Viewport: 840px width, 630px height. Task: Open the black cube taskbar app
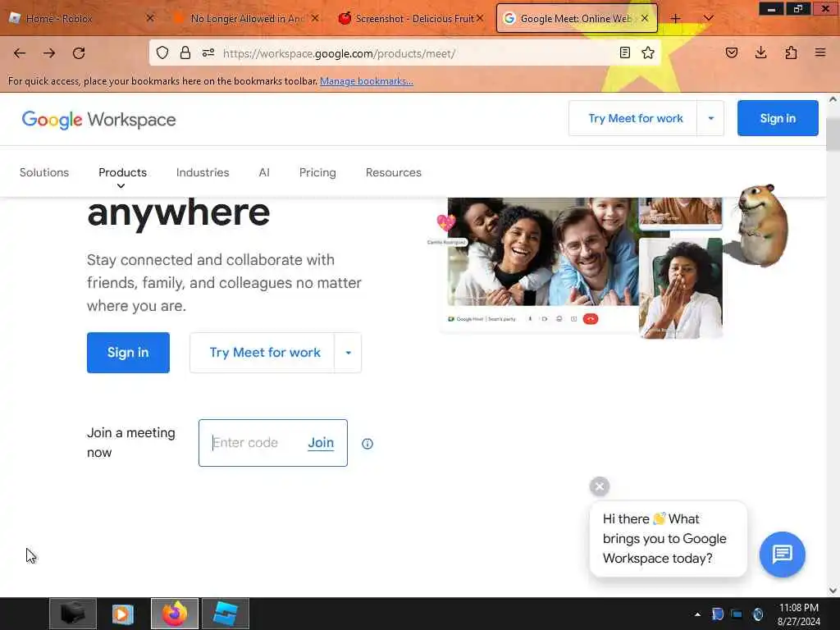click(73, 614)
